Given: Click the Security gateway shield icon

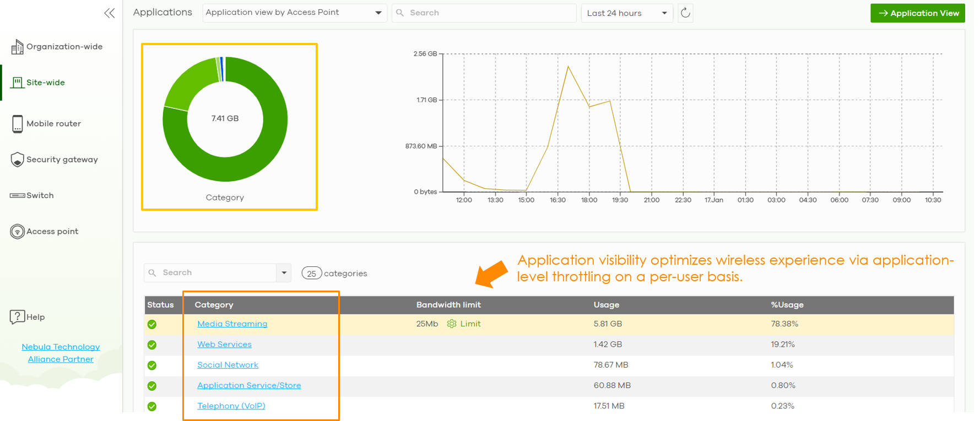Looking at the screenshot, I should tap(17, 160).
